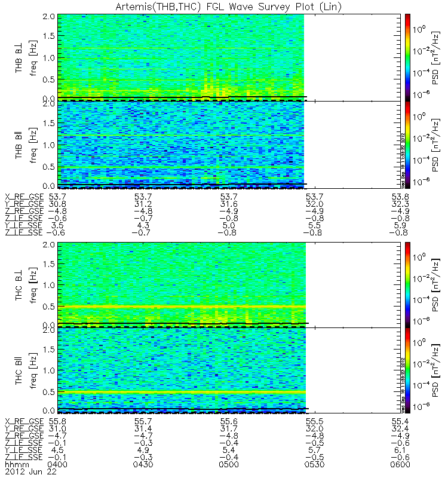Click the '10⁰' tick on THB B⊥ color bar
The image size is (448, 478).
419,29
